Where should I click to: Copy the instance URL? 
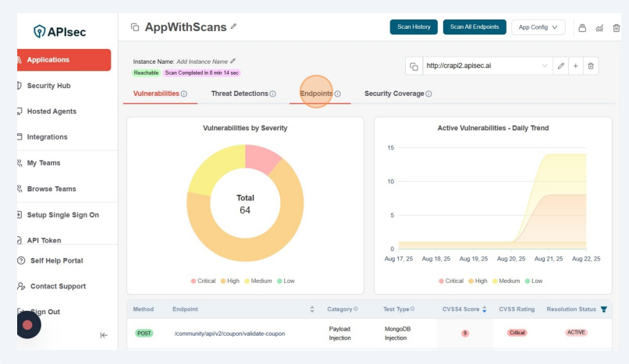413,66
